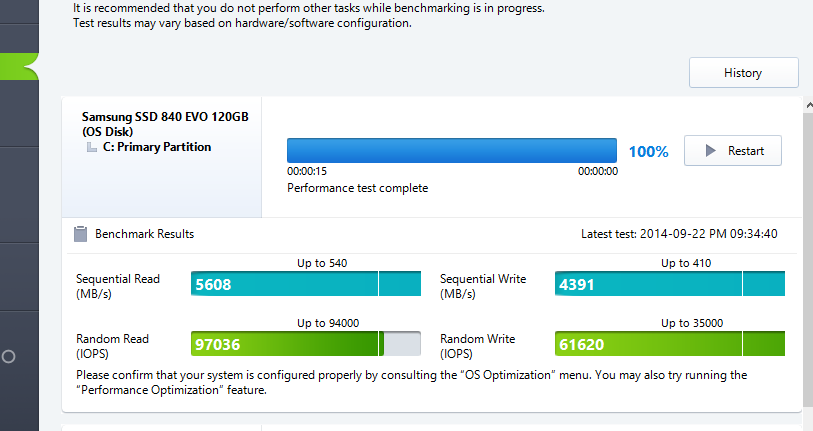Click the 'Up to 94000' label

328,323
